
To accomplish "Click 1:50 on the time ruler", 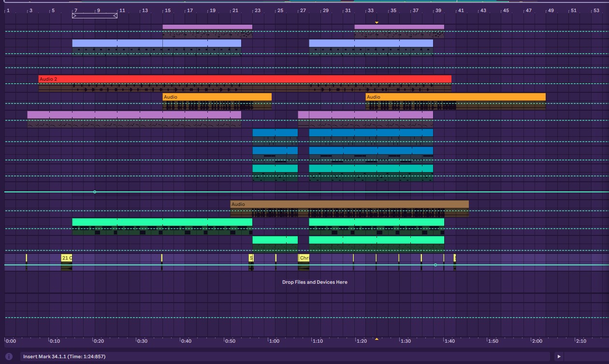I will click(493, 341).
